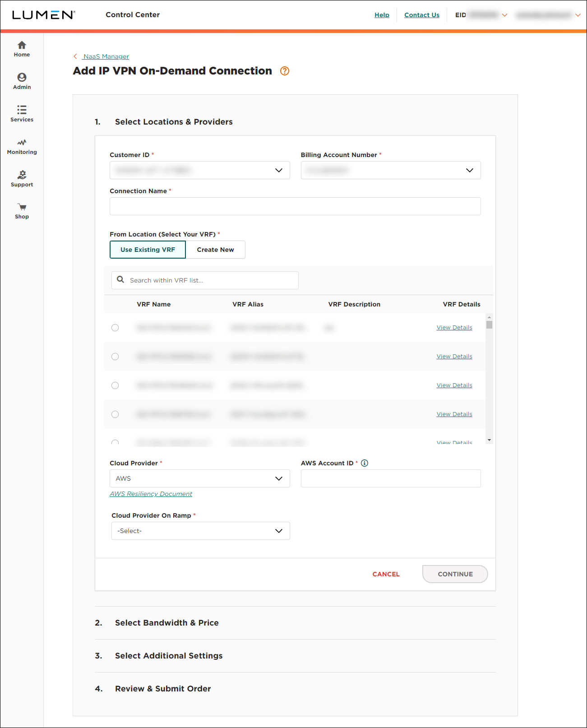Click the Lumen logo
Viewport: 587px width, 728px height.
coord(43,15)
